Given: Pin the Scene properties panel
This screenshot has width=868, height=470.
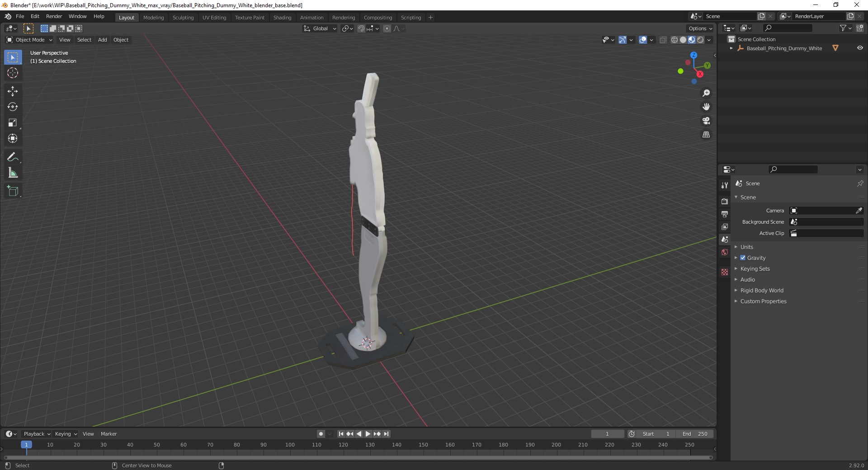Looking at the screenshot, I should pos(860,183).
